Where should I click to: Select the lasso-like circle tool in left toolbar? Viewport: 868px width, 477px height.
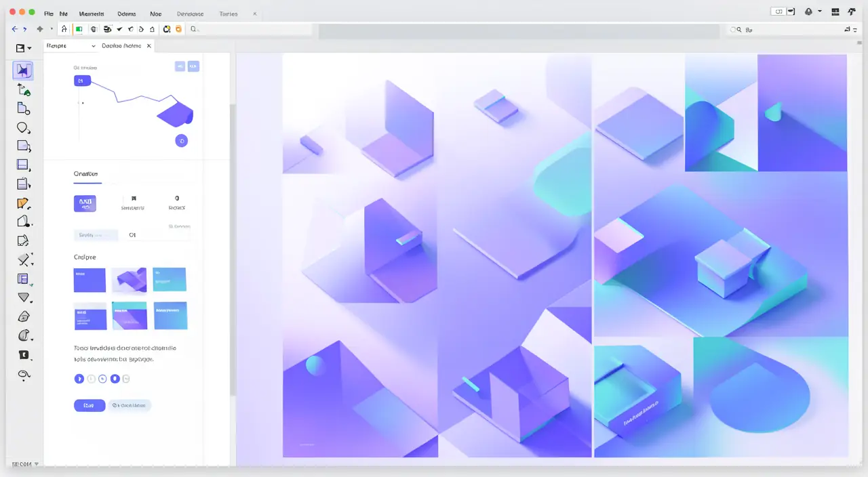(24, 127)
